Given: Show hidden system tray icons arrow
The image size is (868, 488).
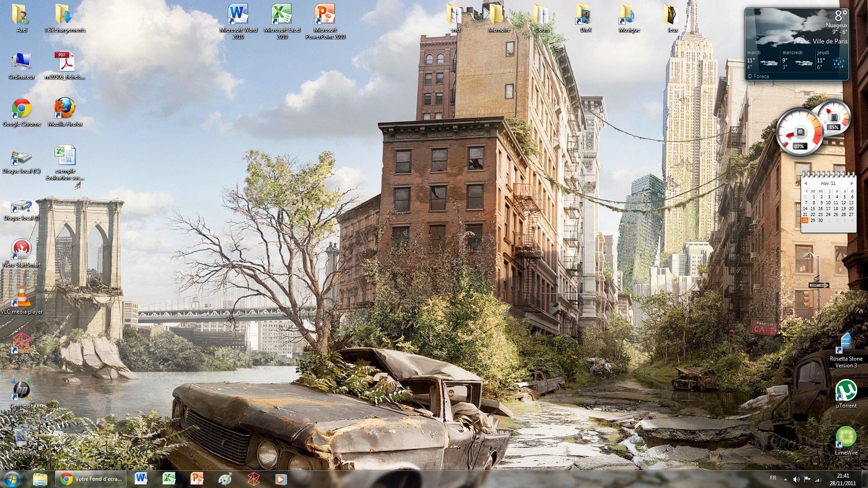Looking at the screenshot, I should click(785, 479).
